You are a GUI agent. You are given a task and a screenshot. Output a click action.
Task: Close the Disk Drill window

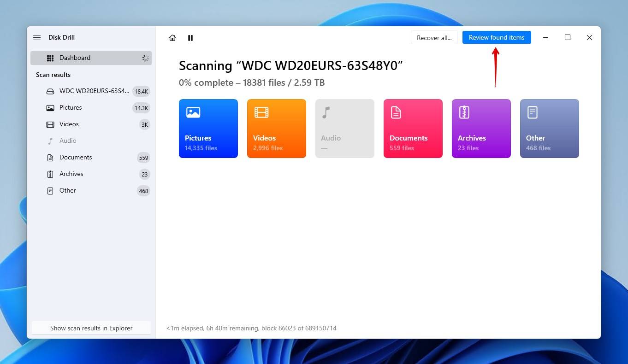[x=589, y=38]
